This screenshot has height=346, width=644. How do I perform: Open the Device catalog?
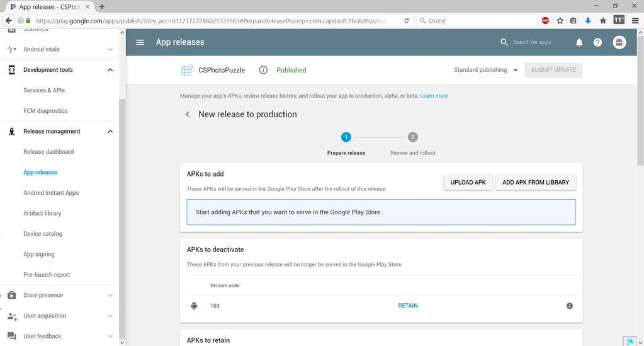tap(43, 234)
